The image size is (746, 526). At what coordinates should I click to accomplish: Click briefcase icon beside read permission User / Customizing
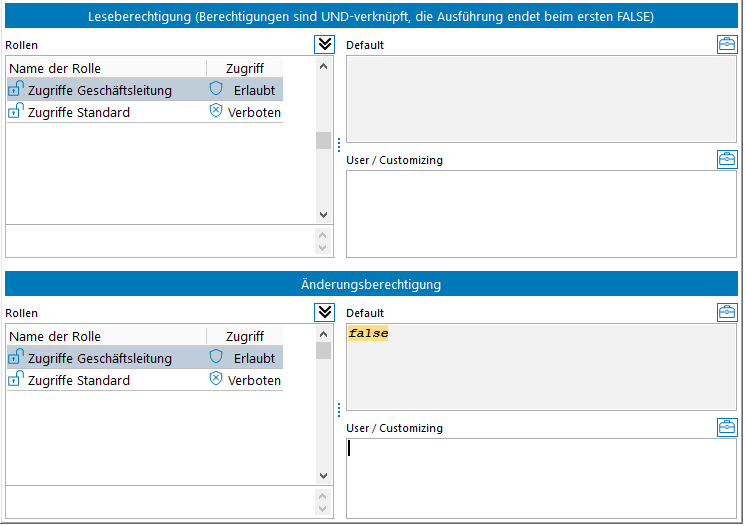point(727,159)
